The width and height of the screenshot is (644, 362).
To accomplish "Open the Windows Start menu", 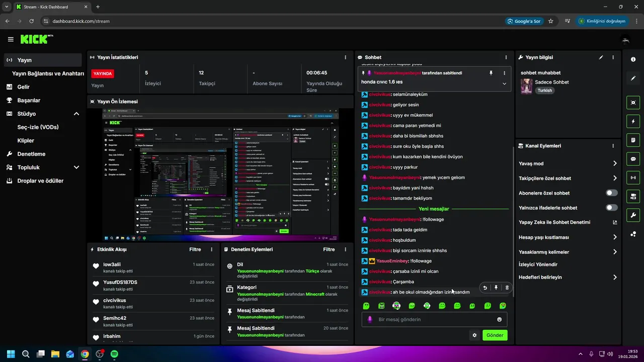I will pos(11,354).
